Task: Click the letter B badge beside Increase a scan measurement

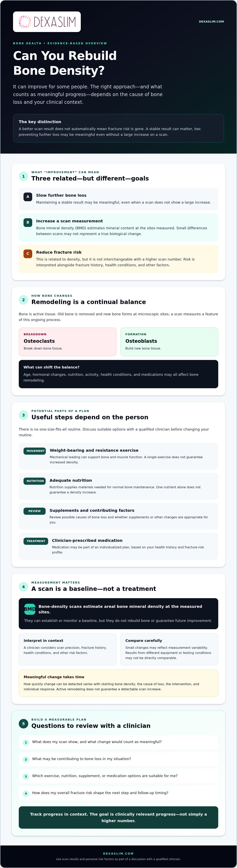Action: coord(28,222)
